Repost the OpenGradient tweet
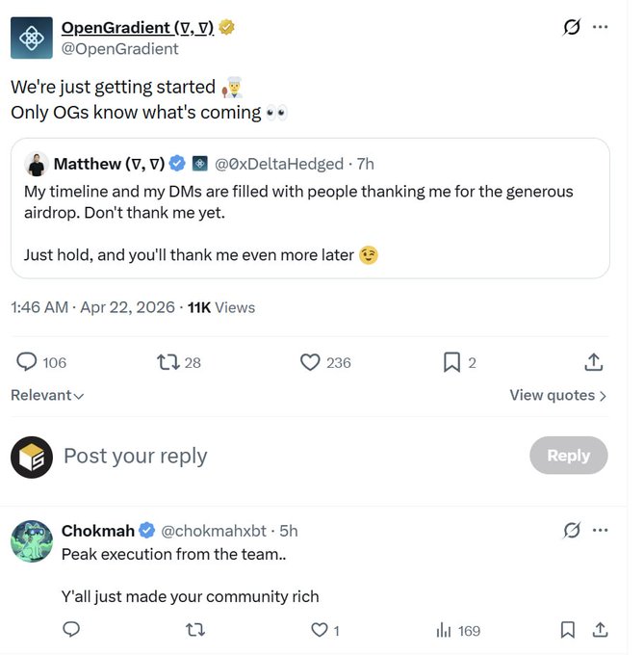The image size is (644, 655). click(167, 362)
